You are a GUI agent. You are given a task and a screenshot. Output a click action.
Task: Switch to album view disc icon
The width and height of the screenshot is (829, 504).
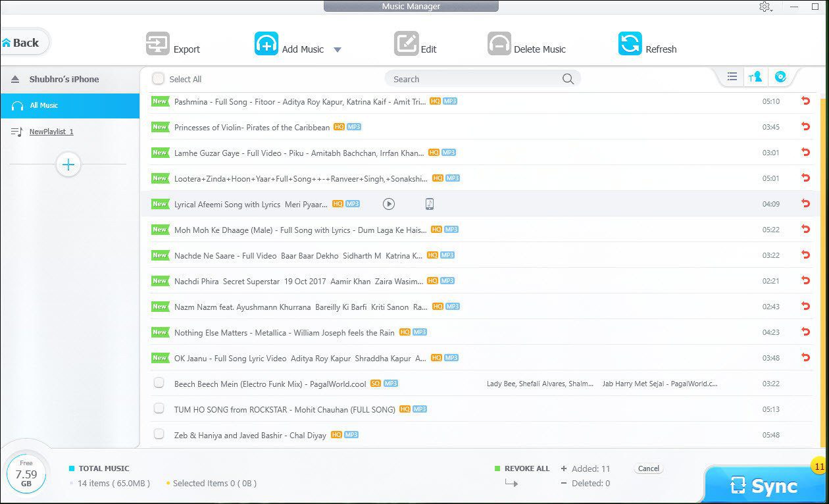(x=780, y=77)
